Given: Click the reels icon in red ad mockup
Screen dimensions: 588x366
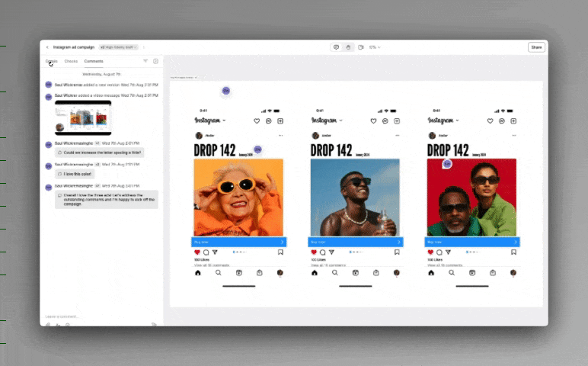Looking at the screenshot, I should pyautogui.click(x=472, y=273).
